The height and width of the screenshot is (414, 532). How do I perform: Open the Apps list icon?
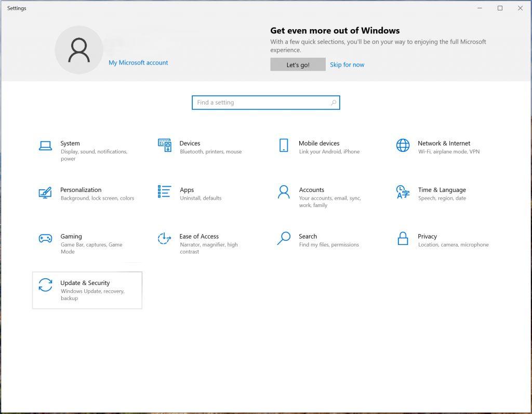click(165, 191)
